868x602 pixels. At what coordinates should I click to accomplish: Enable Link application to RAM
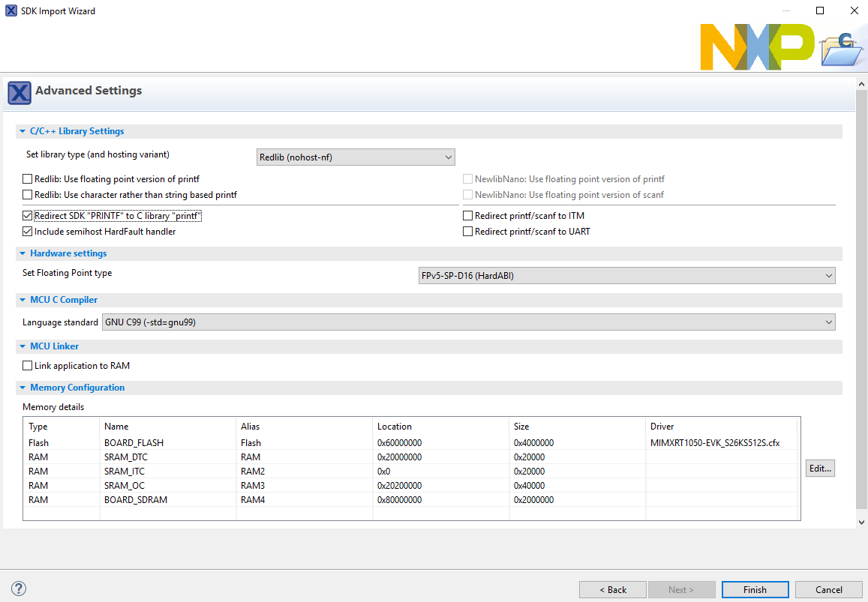[28, 366]
